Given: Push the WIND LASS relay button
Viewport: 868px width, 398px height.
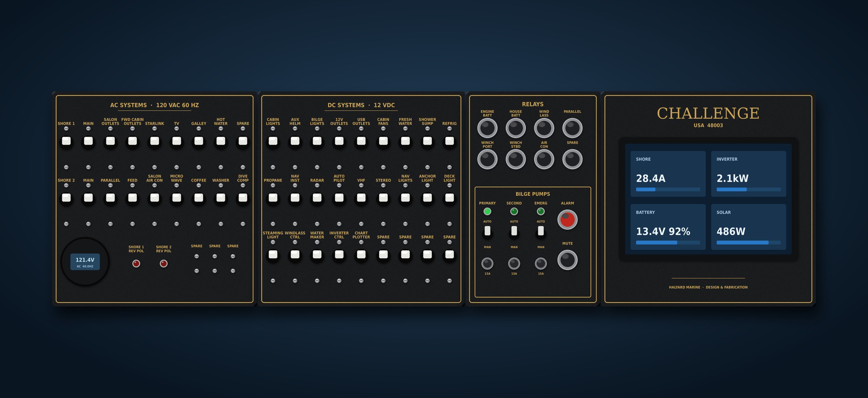Looking at the screenshot, I should pos(544,128).
